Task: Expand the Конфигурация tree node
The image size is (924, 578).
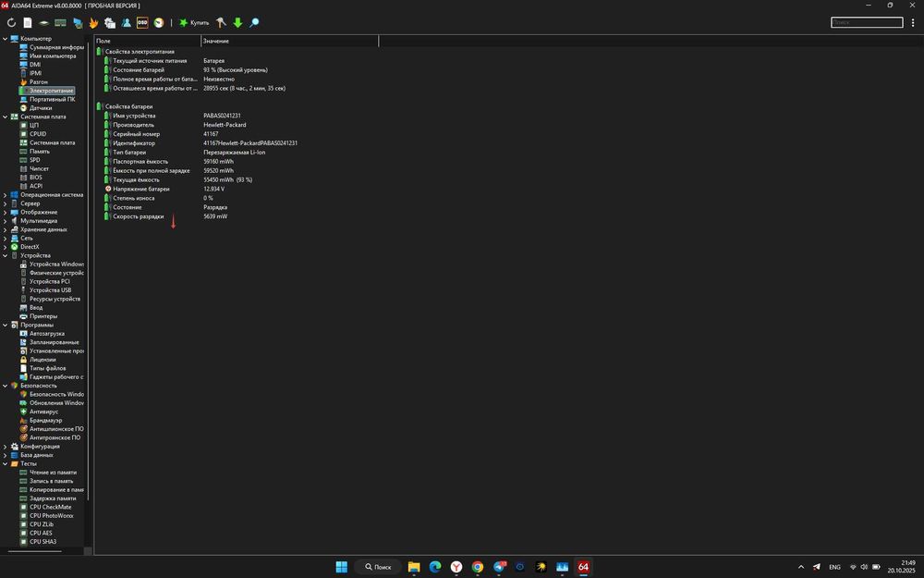Action: point(6,447)
